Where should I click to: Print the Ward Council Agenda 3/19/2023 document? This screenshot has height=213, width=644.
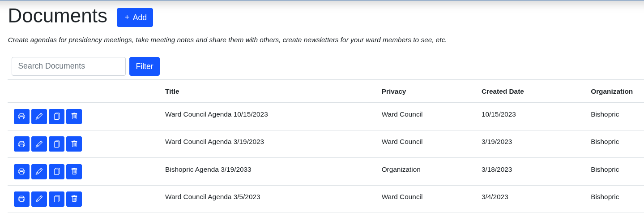(21, 144)
